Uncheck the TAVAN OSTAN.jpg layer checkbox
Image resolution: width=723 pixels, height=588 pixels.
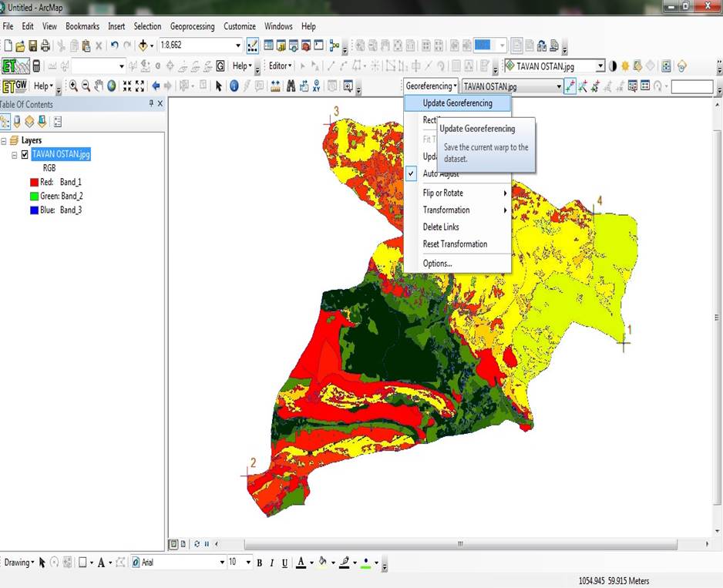[25, 154]
